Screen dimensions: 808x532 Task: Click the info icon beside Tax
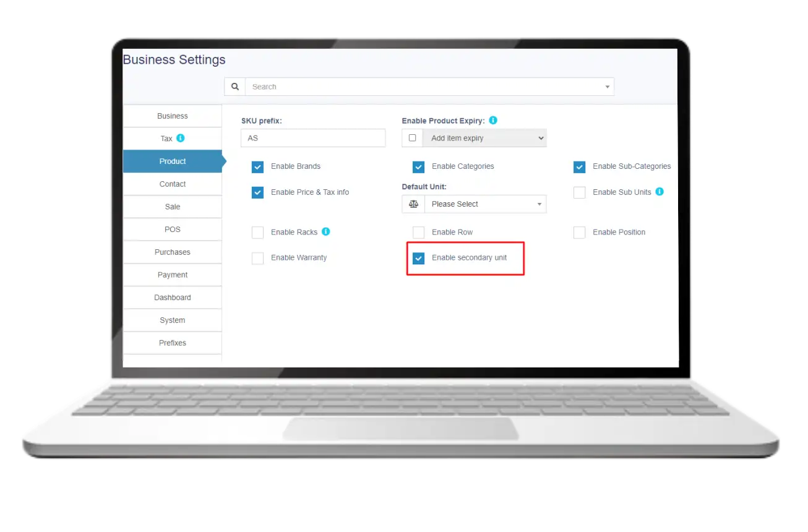181,138
